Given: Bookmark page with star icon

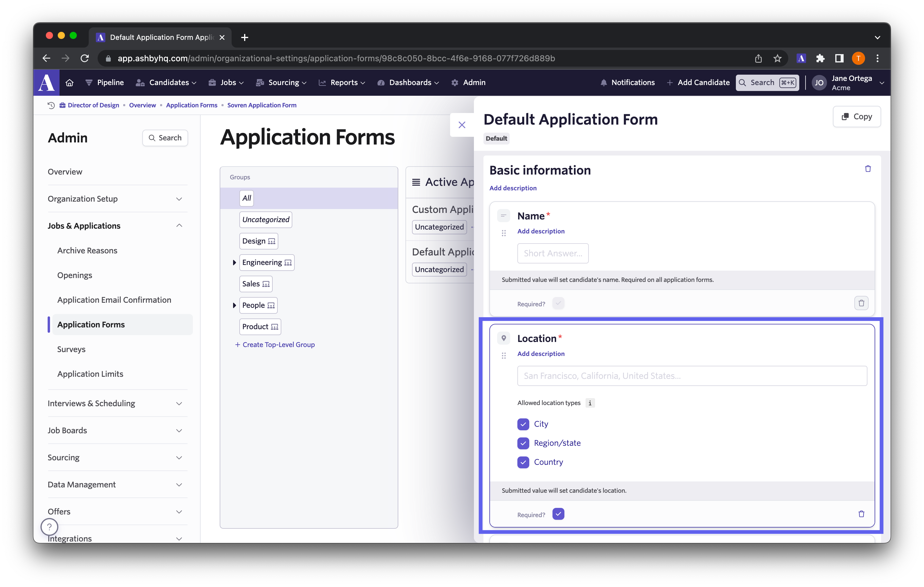Looking at the screenshot, I should [x=777, y=58].
